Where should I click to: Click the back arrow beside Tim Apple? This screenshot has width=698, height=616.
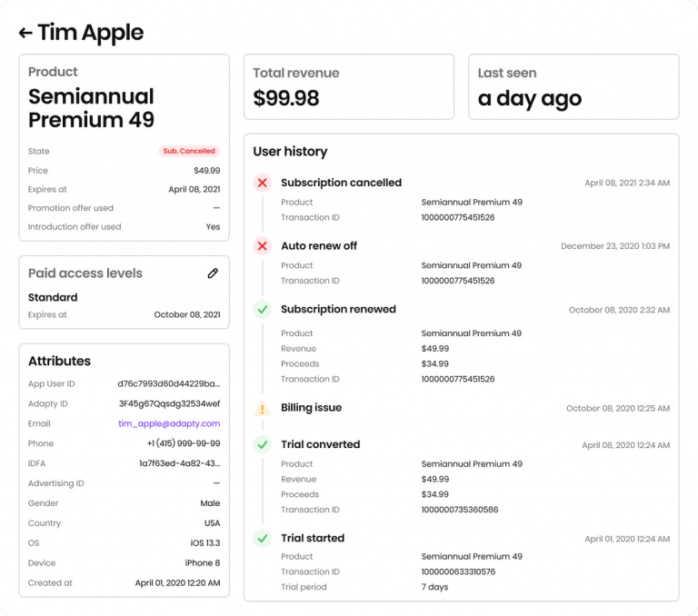pos(25,33)
